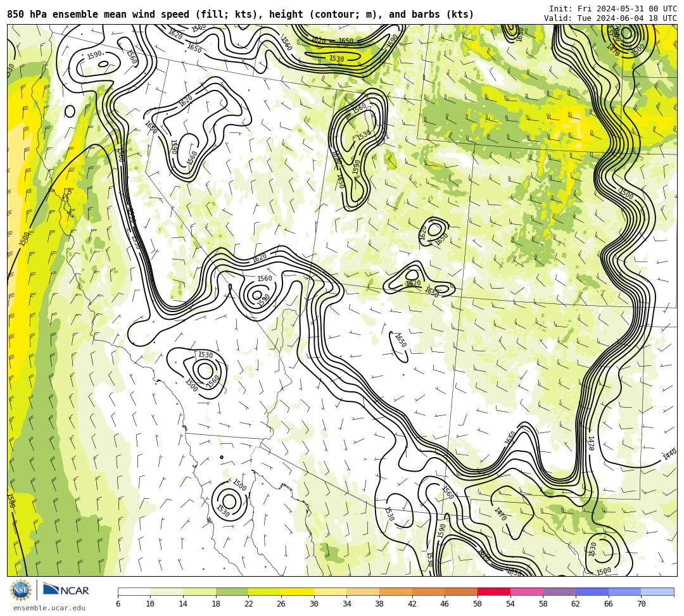Click the NCAR logo
The height and width of the screenshot is (616, 684).
66,590
